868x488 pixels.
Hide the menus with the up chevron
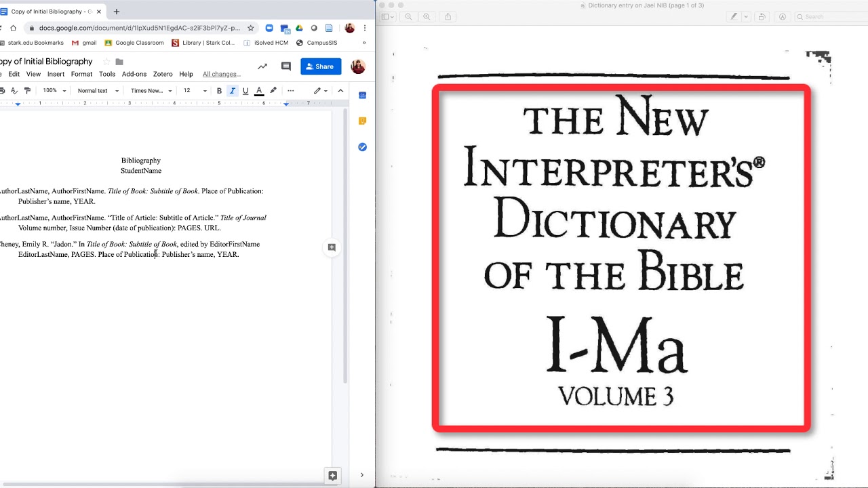click(x=340, y=91)
